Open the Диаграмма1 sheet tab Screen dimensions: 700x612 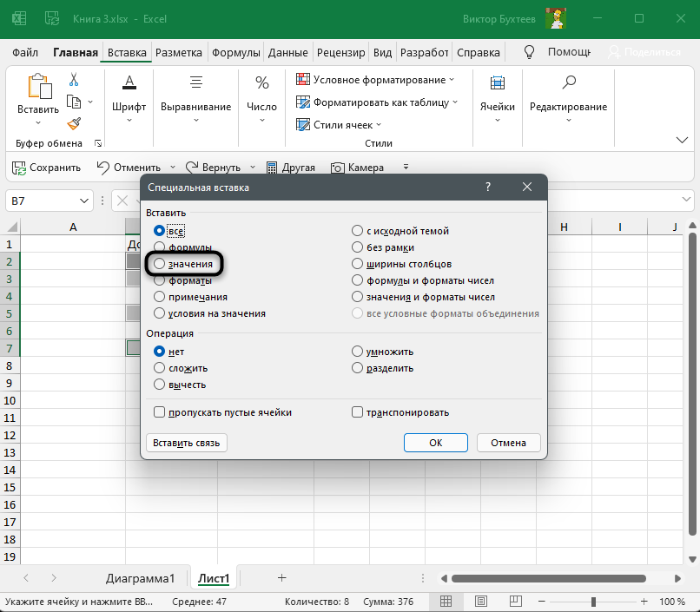coord(141,578)
